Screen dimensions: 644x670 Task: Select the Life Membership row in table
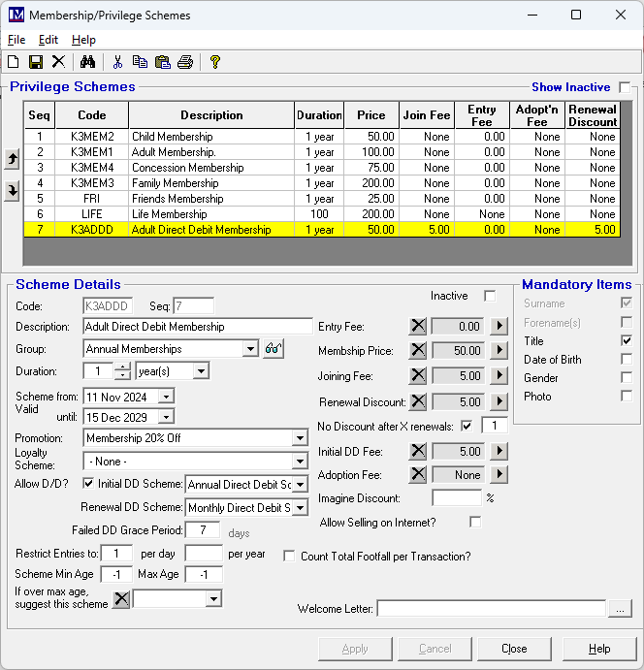[171, 214]
